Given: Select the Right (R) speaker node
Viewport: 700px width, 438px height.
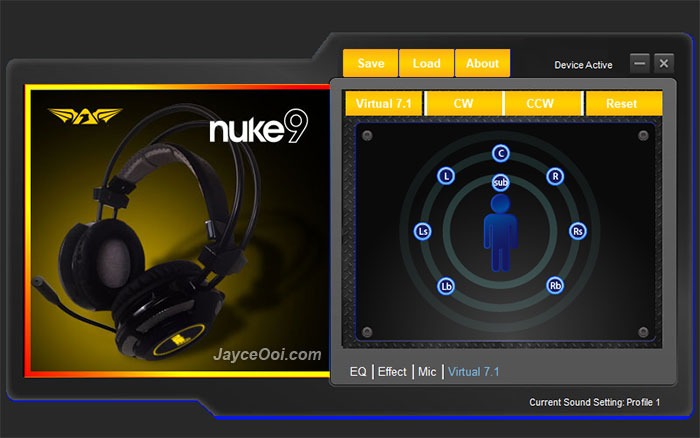Looking at the screenshot, I should [x=555, y=176].
